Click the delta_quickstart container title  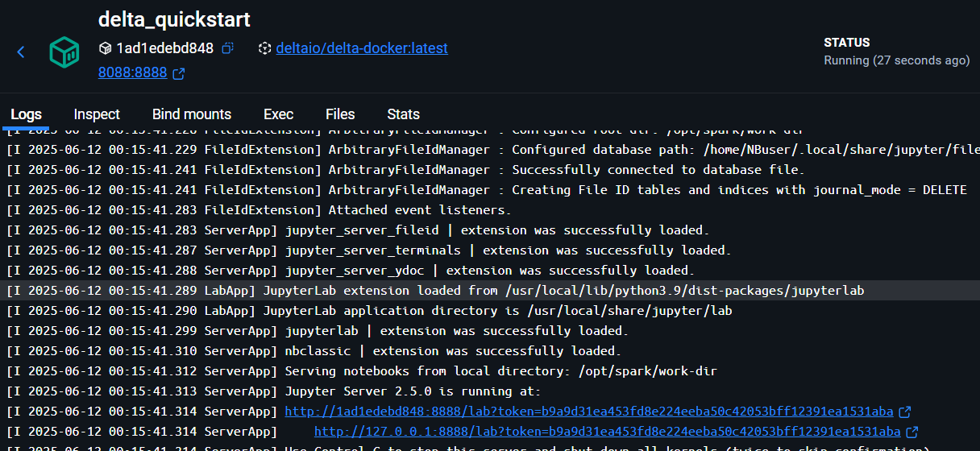click(x=174, y=19)
